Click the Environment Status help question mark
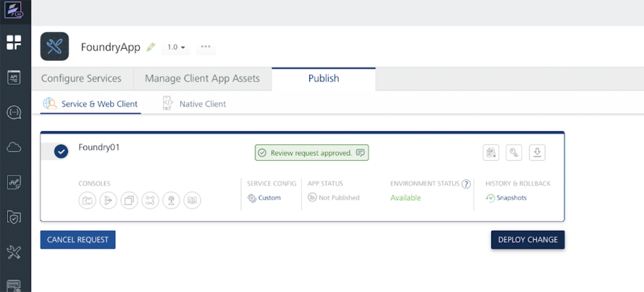Image resolution: width=644 pixels, height=292 pixels. [466, 184]
